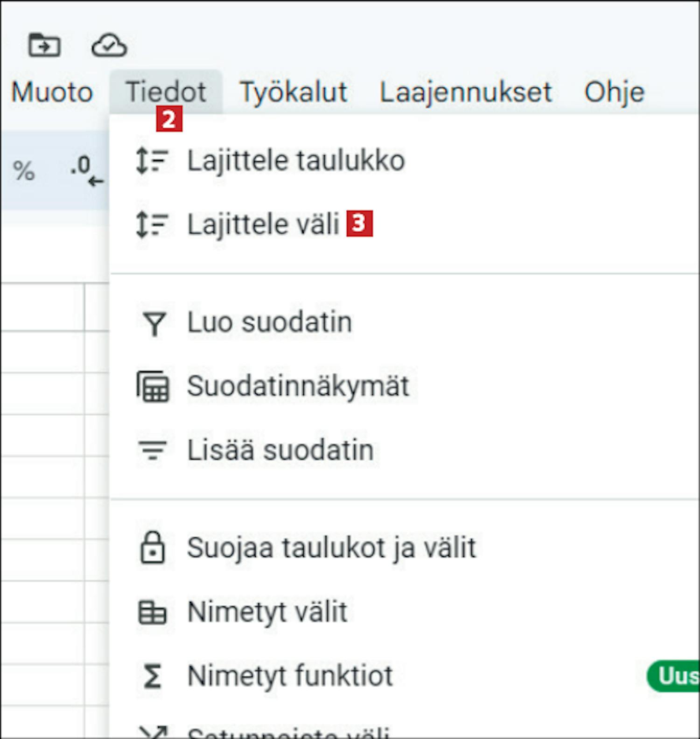700x739 pixels.
Task: Click the green Uusi badge
Action: click(673, 676)
